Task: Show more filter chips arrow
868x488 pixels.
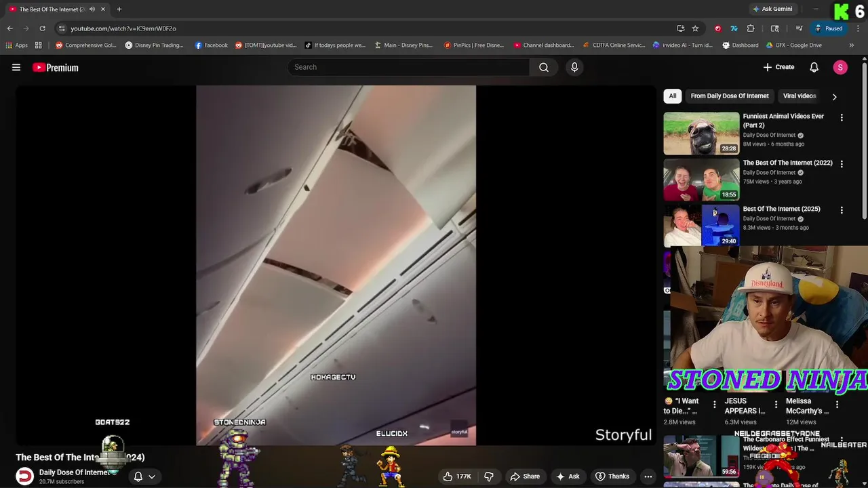Action: (x=834, y=96)
